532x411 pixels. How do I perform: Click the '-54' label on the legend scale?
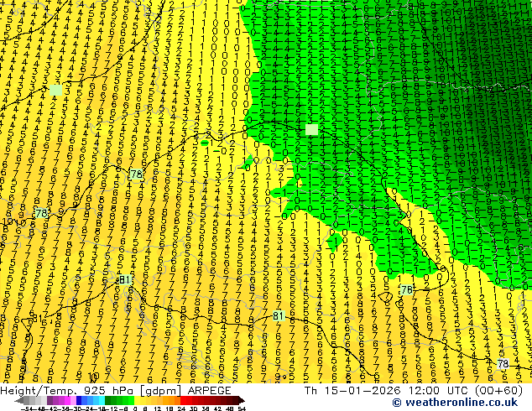point(27,408)
